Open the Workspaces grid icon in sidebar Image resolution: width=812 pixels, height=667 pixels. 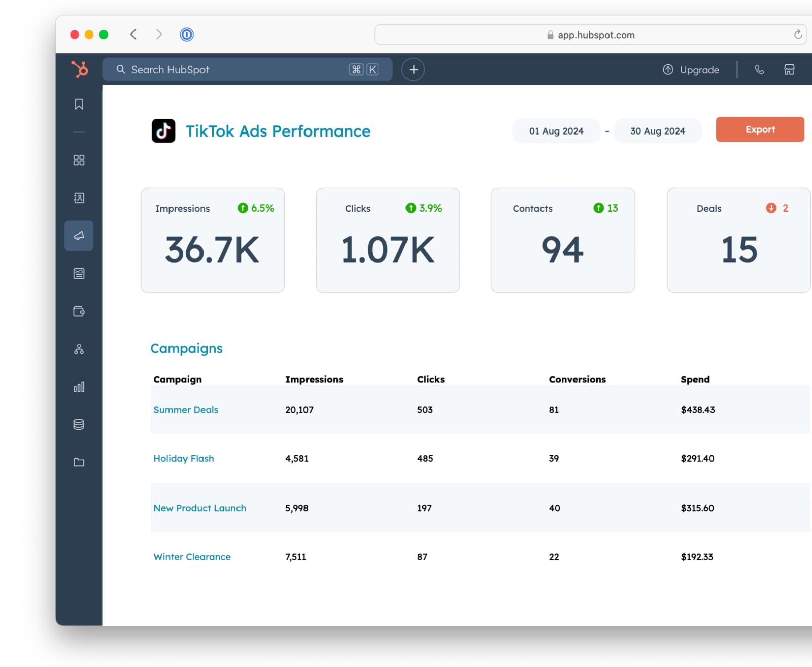79,160
